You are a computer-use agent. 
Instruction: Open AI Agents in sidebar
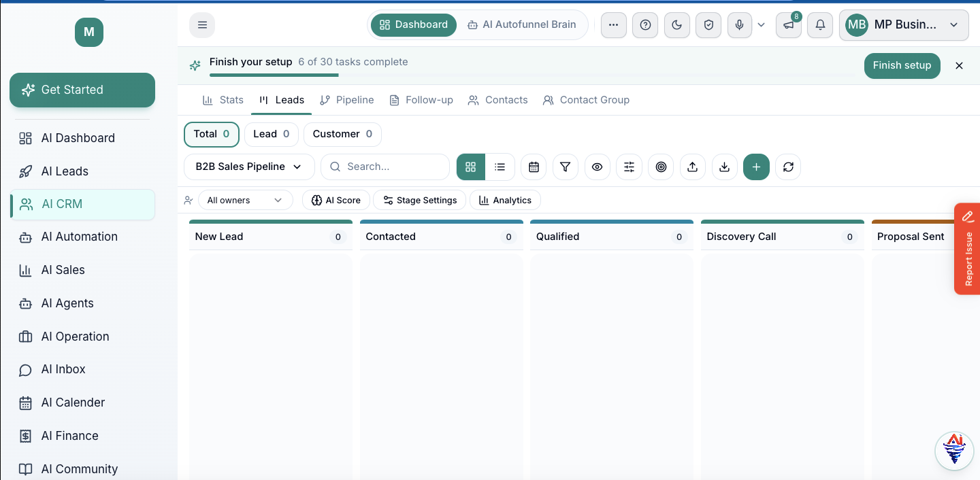click(82, 303)
